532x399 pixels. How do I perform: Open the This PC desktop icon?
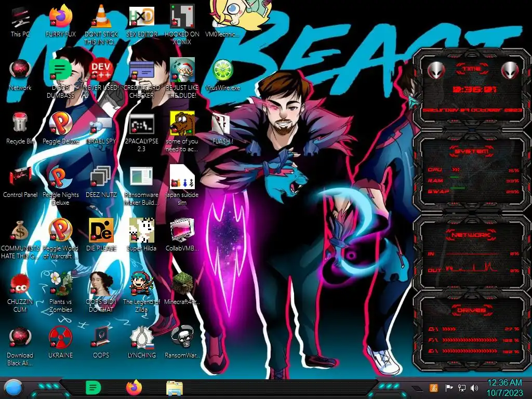[20, 18]
